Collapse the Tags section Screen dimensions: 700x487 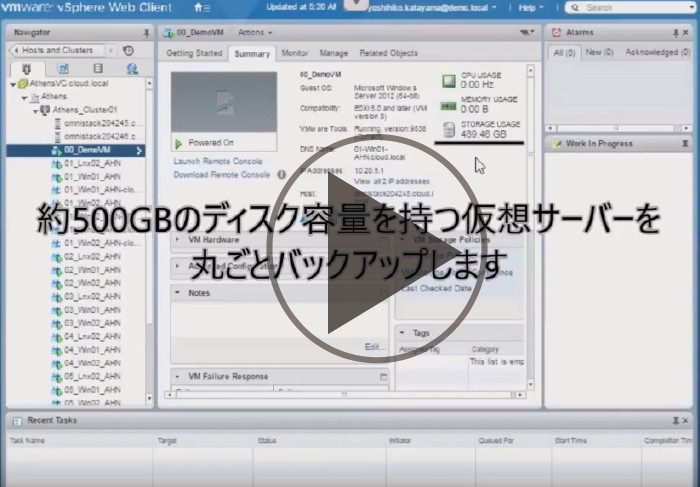(402, 333)
